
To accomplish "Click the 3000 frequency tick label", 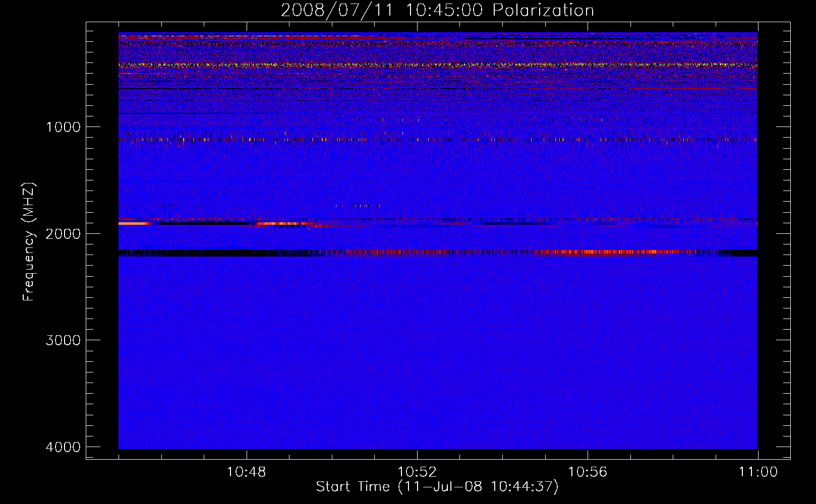I will click(x=63, y=340).
